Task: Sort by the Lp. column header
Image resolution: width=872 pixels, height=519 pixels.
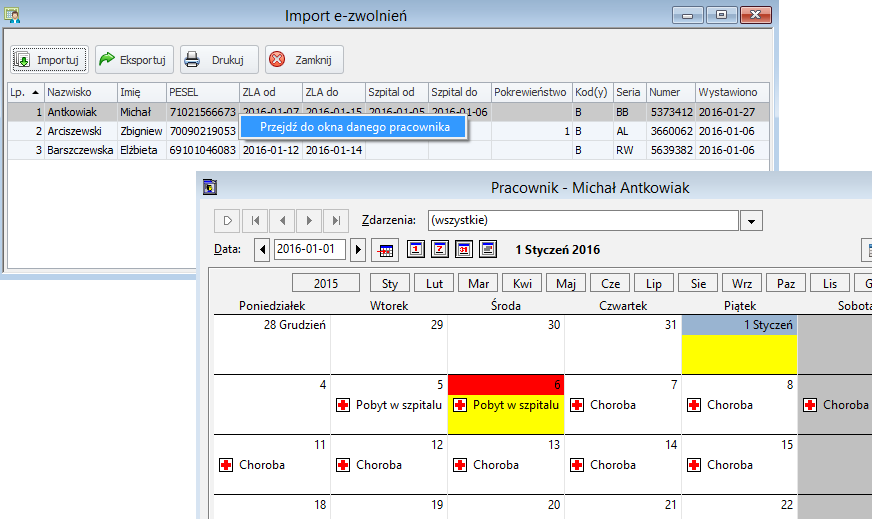Action: (x=26, y=92)
